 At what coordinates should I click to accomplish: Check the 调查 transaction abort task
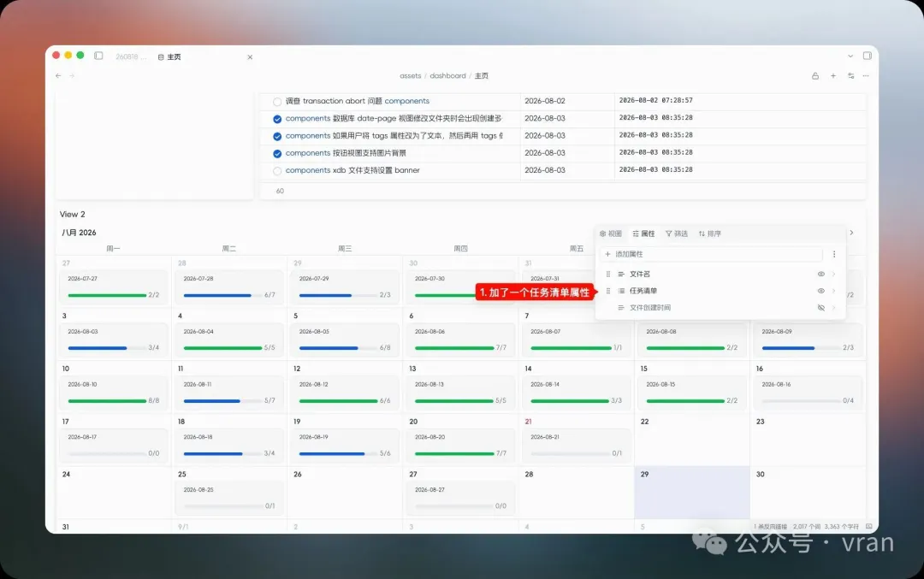[277, 102]
